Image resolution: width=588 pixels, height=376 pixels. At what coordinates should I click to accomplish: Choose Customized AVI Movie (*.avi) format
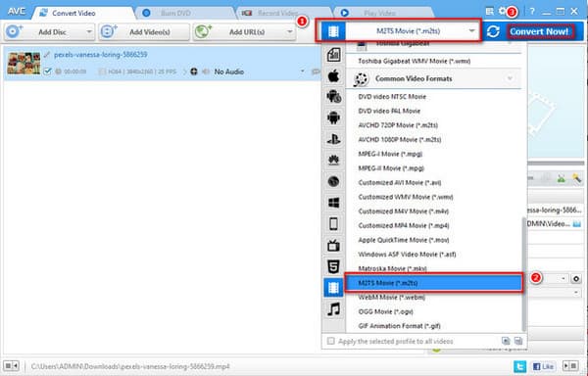(x=400, y=182)
